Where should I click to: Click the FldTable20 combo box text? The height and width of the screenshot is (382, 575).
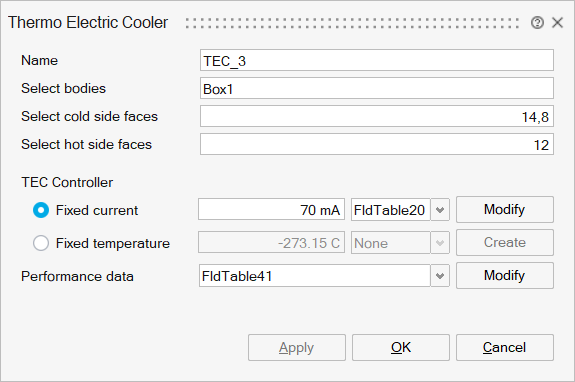[x=391, y=210]
